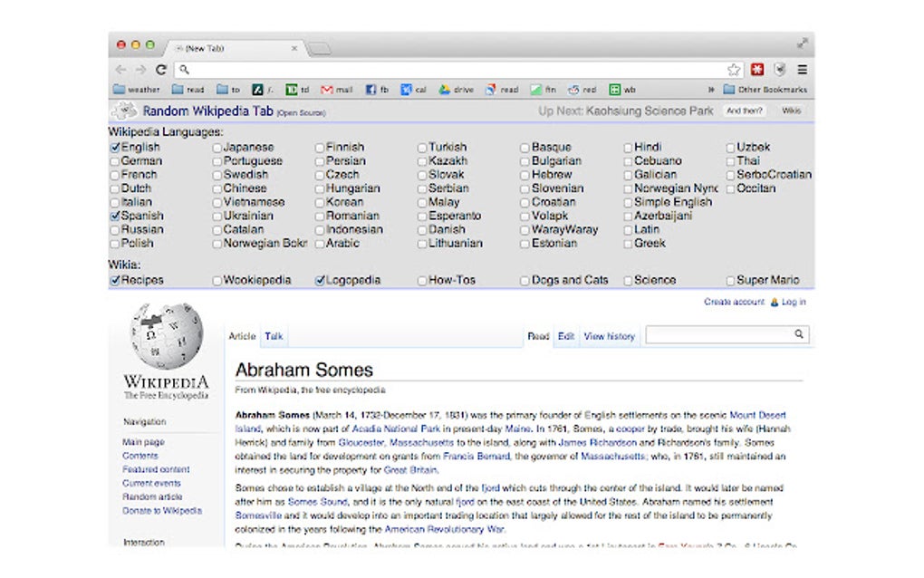924x578 pixels.
Task: Open the View history tab
Action: [x=610, y=336]
